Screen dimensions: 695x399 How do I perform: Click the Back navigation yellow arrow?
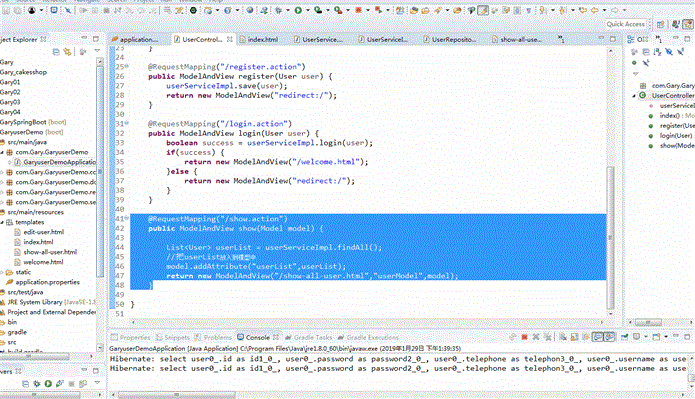[595, 10]
